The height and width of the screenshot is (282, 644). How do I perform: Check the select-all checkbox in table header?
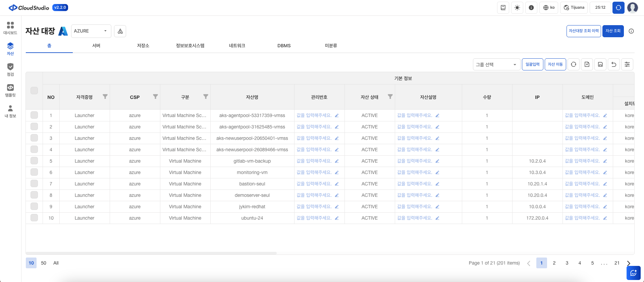click(x=34, y=91)
